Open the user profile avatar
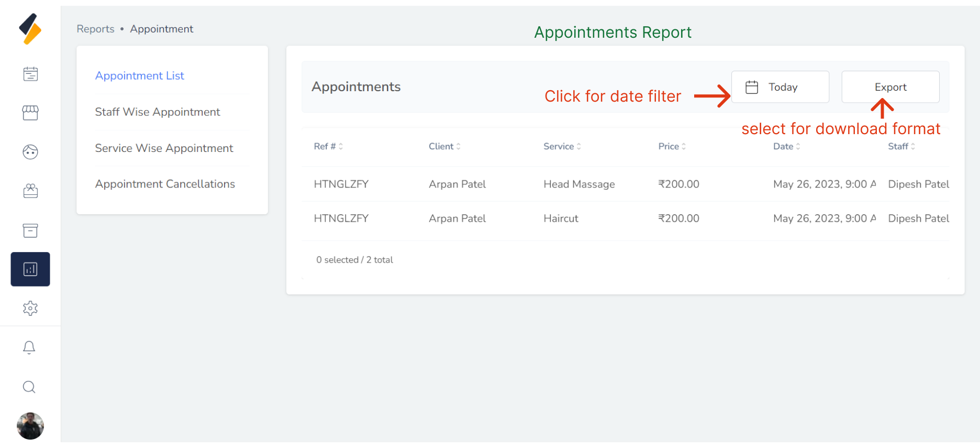The height and width of the screenshot is (448, 980). click(x=30, y=426)
